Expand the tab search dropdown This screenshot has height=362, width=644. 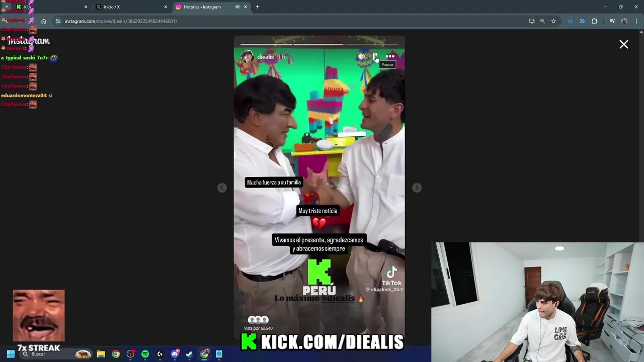coord(6,7)
